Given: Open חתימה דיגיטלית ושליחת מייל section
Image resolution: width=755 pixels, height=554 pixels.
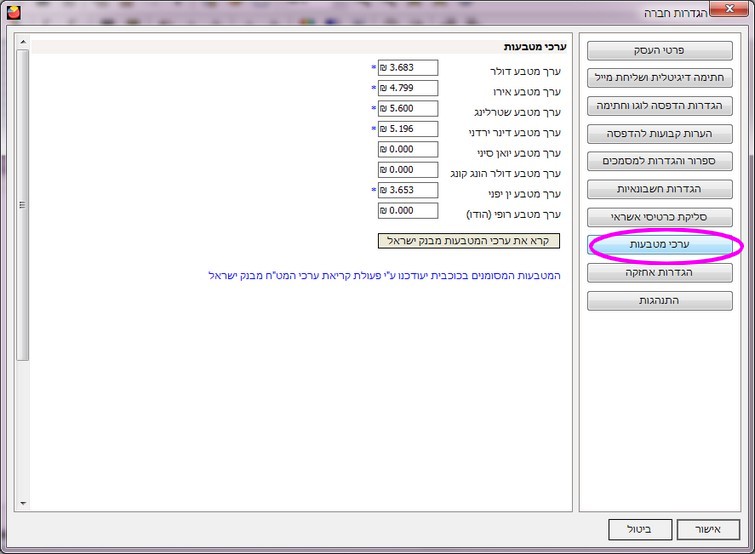Looking at the screenshot, I should point(659,78).
